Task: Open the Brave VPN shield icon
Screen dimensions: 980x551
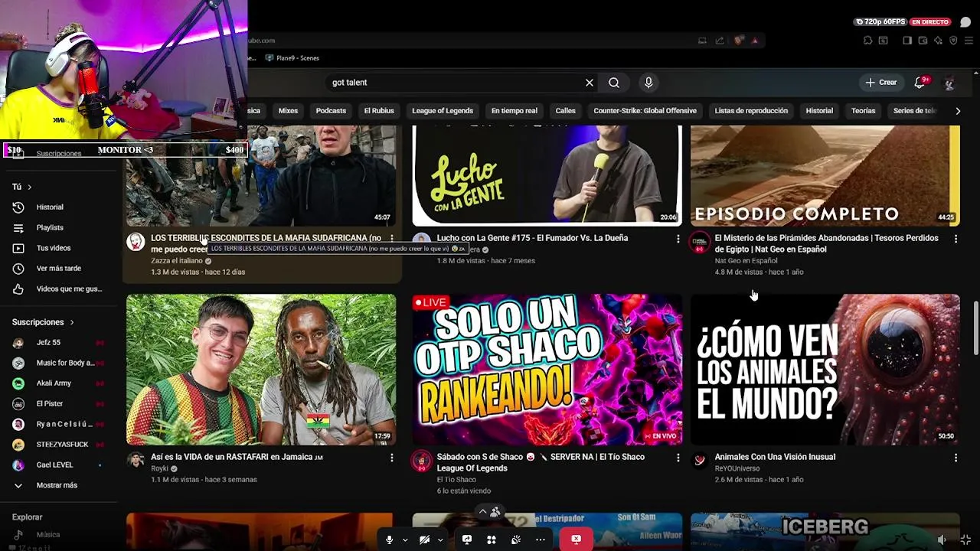Action: 953,41
